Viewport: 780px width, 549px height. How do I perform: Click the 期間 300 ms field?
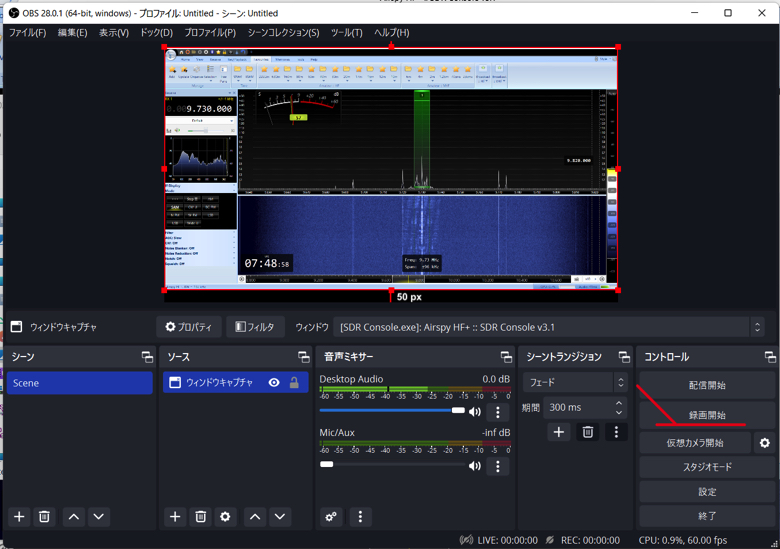pos(585,408)
